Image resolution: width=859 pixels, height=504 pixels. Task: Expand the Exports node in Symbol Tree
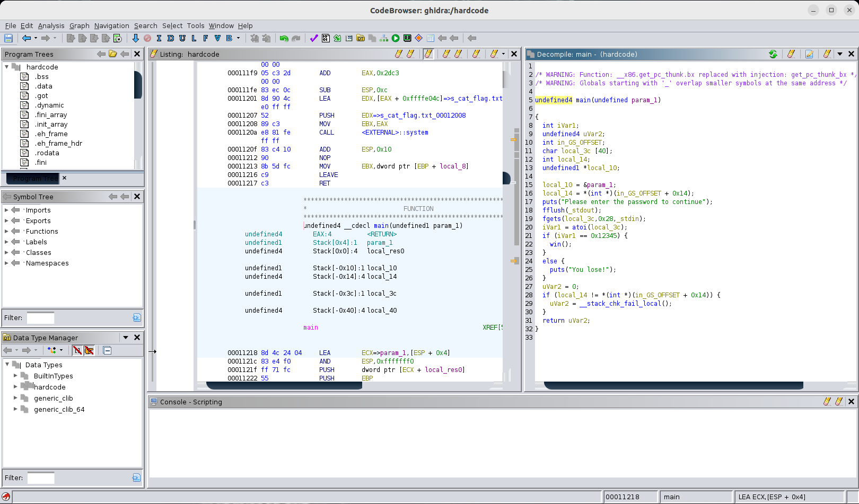point(6,221)
